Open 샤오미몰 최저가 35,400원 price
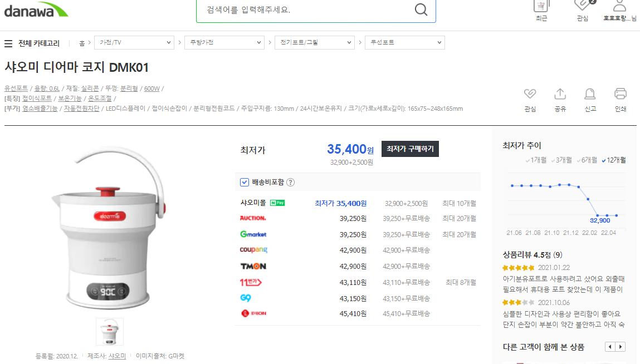The image size is (640, 364). [x=340, y=203]
